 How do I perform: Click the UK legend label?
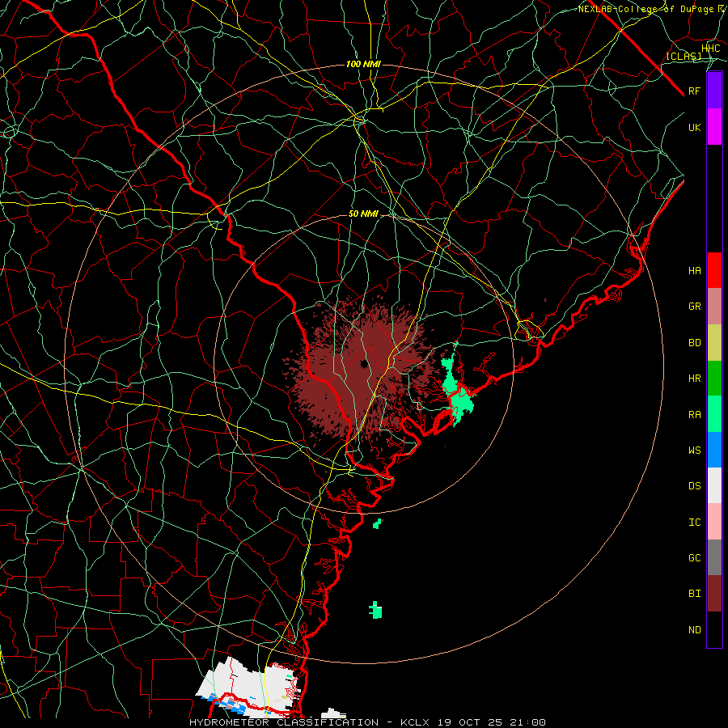(x=695, y=127)
